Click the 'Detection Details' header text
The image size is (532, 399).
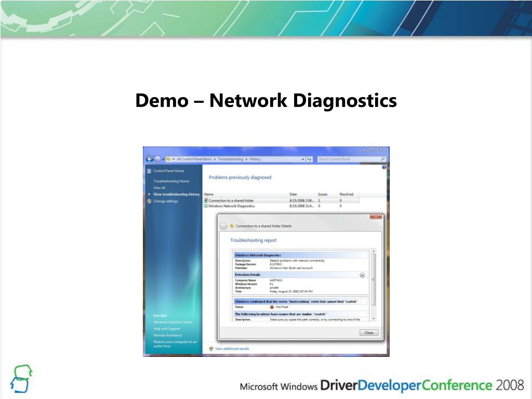248,275
